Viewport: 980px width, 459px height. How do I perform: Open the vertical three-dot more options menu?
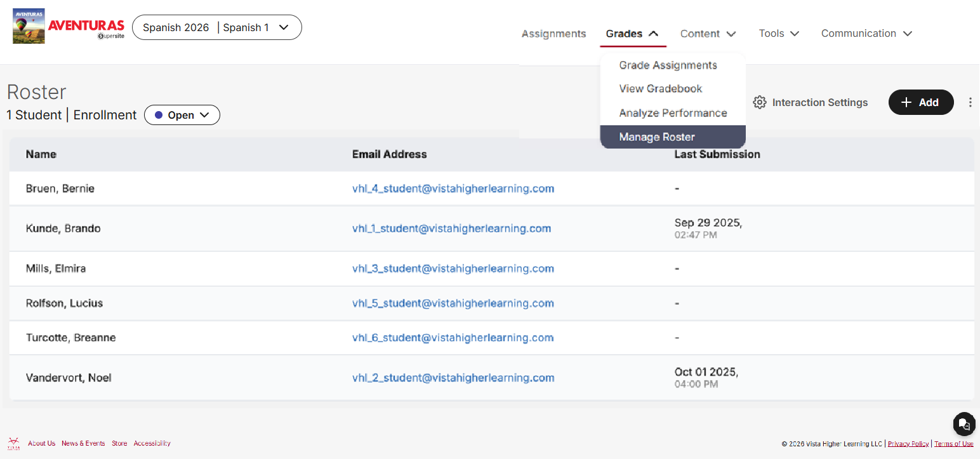click(x=970, y=102)
